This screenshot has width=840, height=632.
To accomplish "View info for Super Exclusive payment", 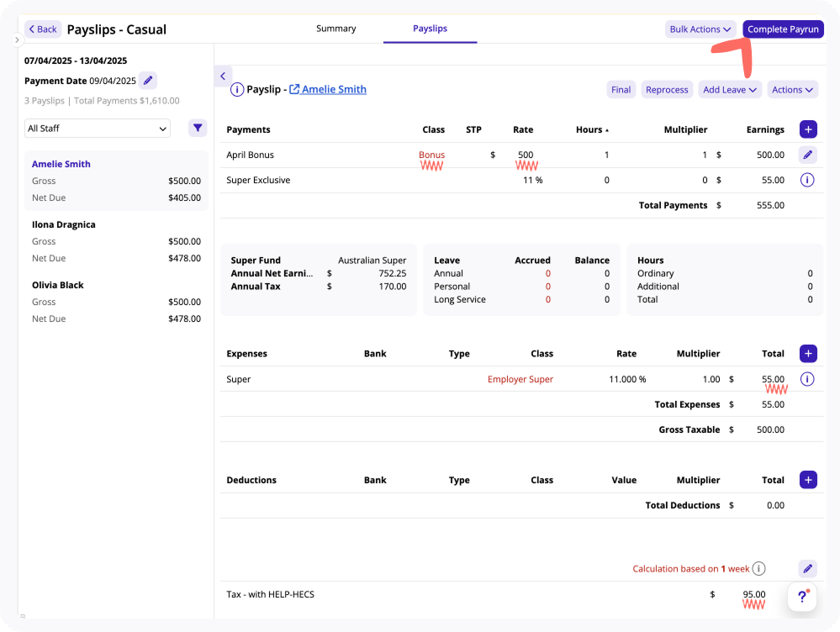I will (x=806, y=180).
